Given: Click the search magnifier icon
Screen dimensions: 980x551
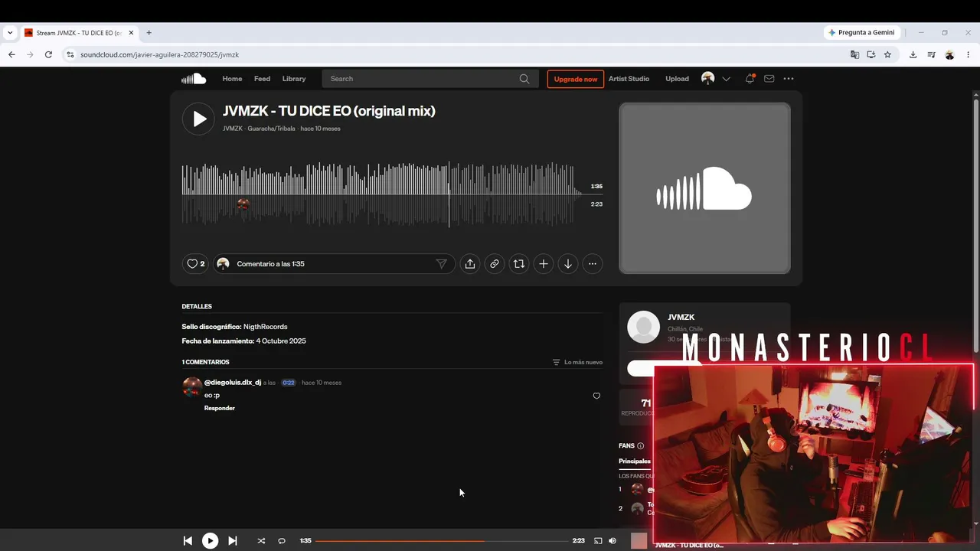Looking at the screenshot, I should [524, 79].
